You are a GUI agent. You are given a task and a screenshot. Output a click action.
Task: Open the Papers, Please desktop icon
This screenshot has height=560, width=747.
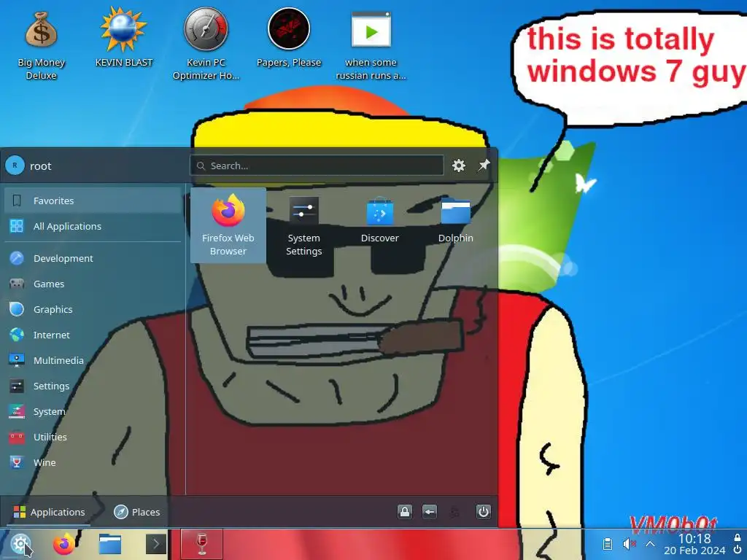pos(289,38)
